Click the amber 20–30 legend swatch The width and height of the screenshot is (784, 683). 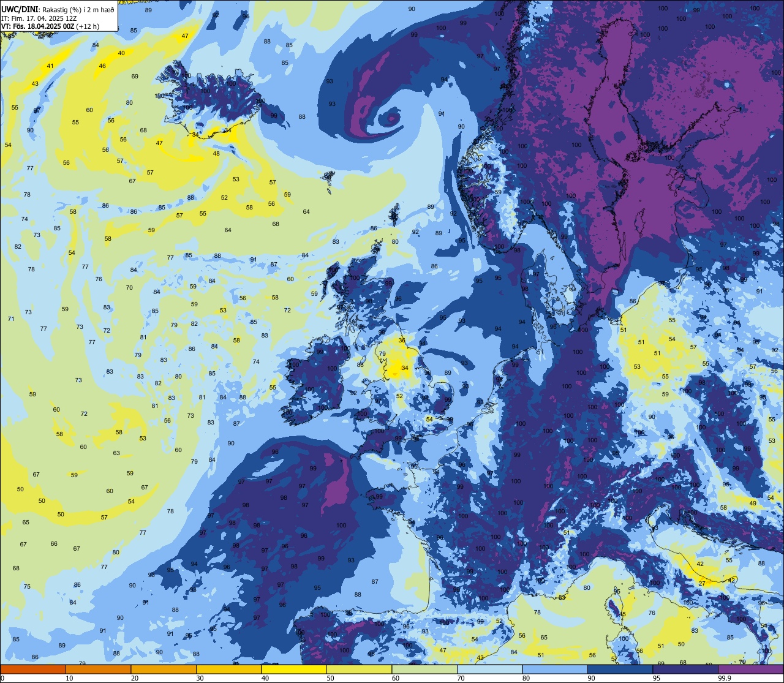pyautogui.click(x=164, y=669)
